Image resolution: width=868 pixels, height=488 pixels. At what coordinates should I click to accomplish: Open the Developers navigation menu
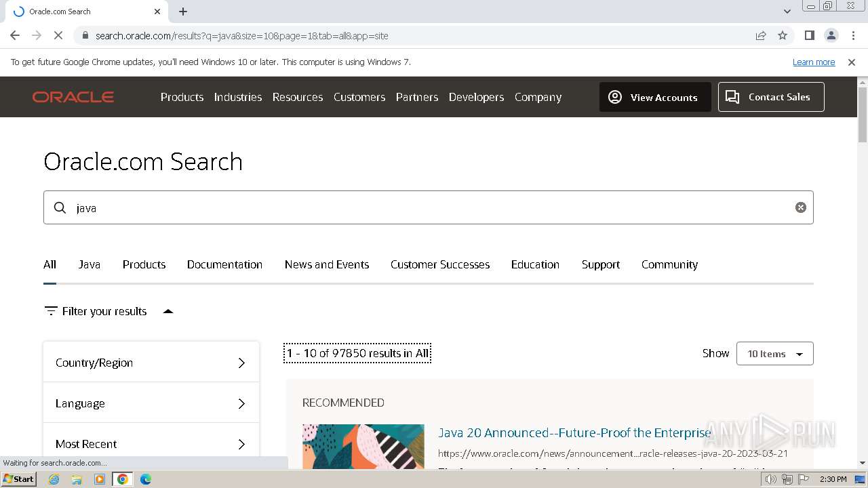coord(476,97)
